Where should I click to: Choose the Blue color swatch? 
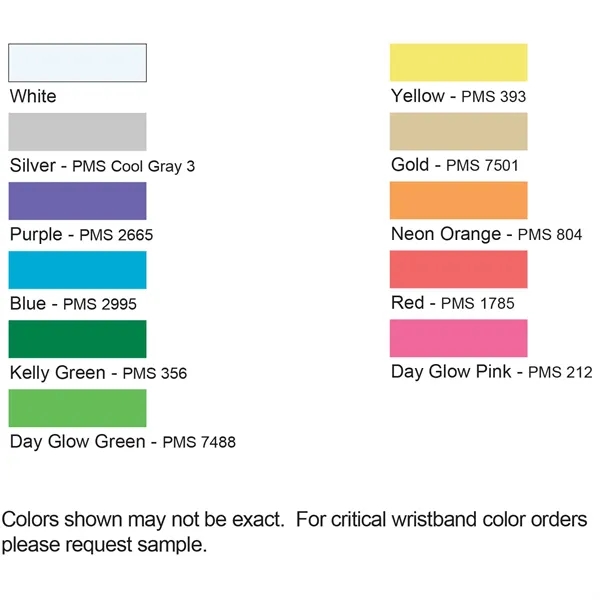77,270
